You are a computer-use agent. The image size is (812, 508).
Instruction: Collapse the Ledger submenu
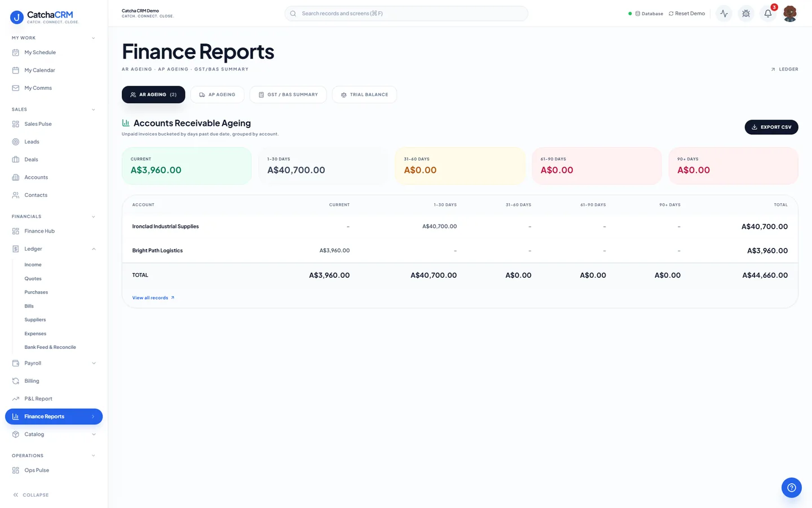click(x=94, y=249)
